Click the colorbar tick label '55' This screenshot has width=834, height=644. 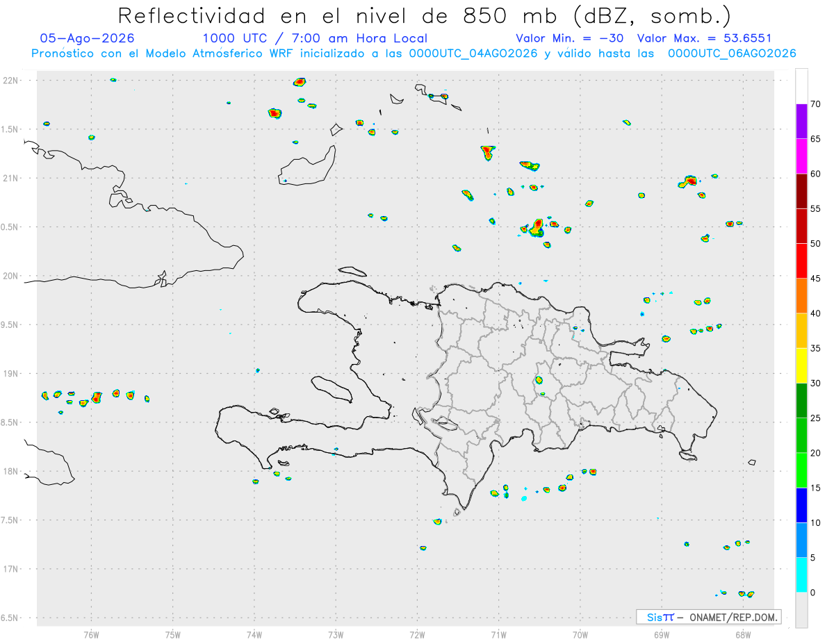pyautogui.click(x=816, y=208)
